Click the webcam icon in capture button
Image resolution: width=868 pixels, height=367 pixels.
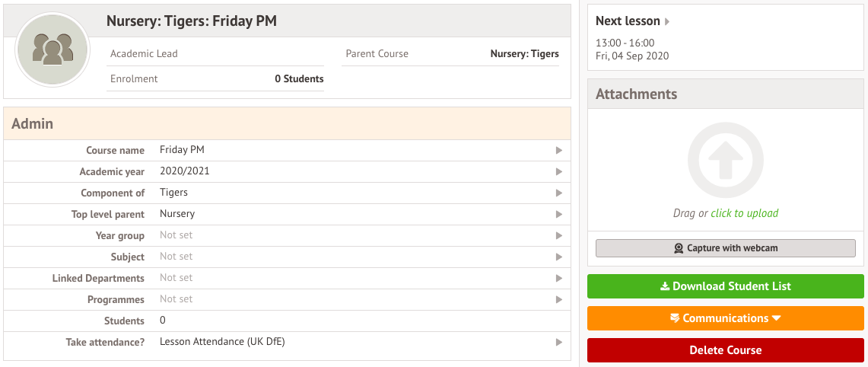coord(679,248)
